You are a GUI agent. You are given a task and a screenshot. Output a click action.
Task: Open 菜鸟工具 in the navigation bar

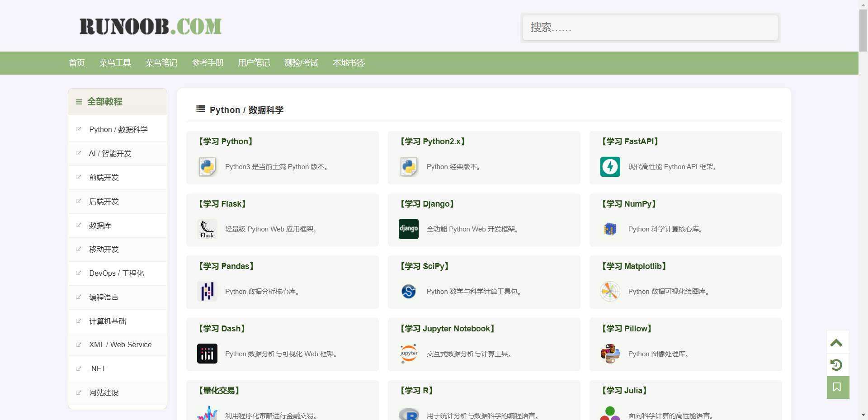tap(115, 63)
